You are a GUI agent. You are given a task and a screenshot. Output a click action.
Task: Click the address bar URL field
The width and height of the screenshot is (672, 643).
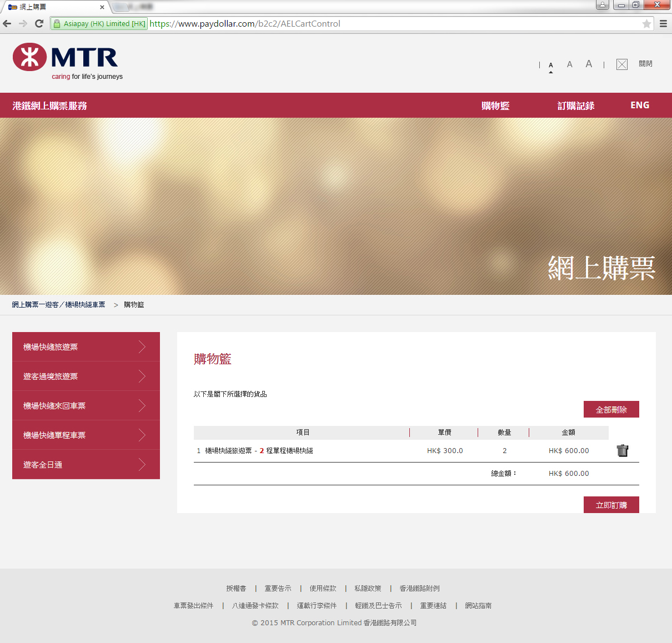(x=394, y=24)
